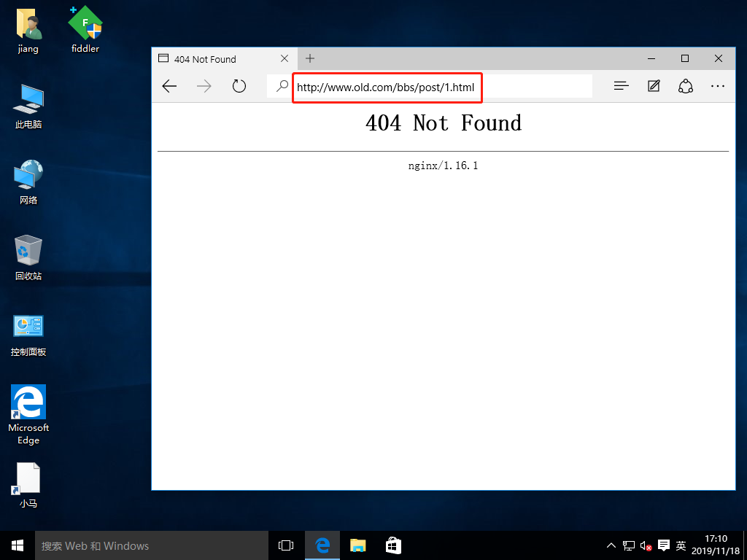Select the Microsoft Edge desktop shortcut
The height and width of the screenshot is (560, 747).
28,414
